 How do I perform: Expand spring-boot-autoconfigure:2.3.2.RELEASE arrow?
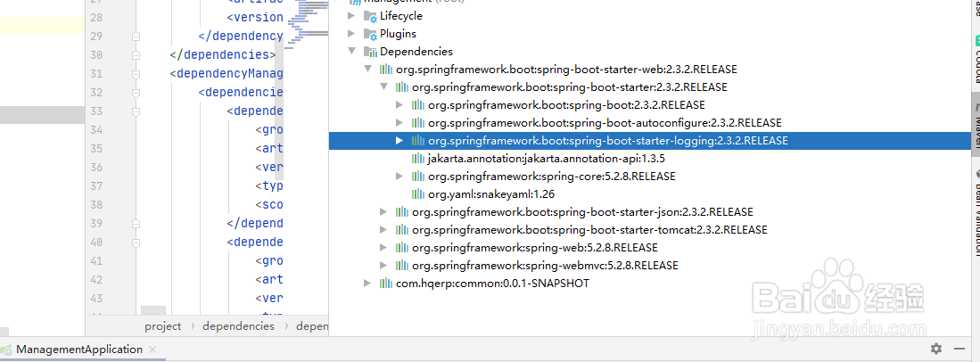[400, 122]
